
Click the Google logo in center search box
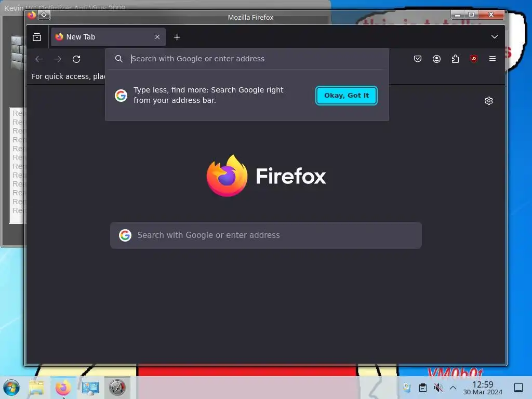click(x=125, y=235)
